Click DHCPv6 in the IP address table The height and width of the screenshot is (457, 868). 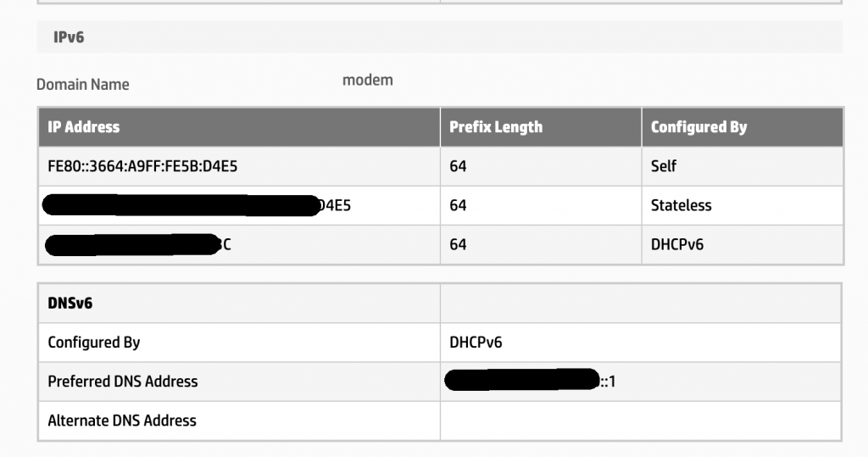pyautogui.click(x=677, y=244)
